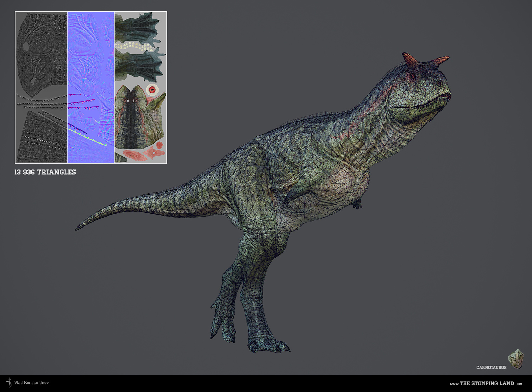Click the dinosaur footprint logo icon

[516, 359]
